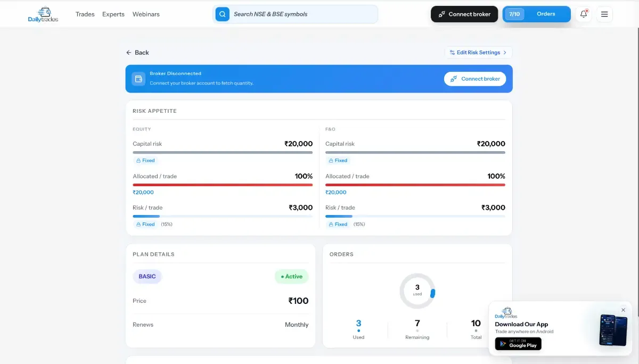Click the RISK APPETITE section title
639x364 pixels.
(154, 111)
